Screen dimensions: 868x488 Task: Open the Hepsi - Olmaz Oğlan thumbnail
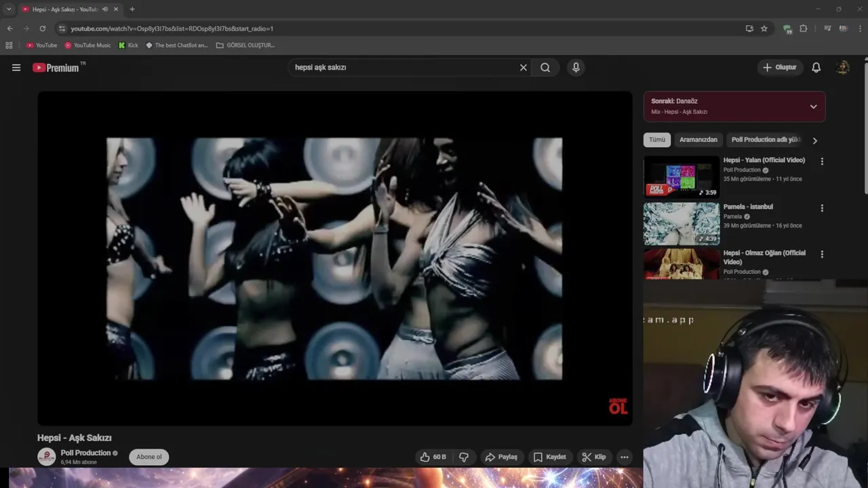click(682, 264)
